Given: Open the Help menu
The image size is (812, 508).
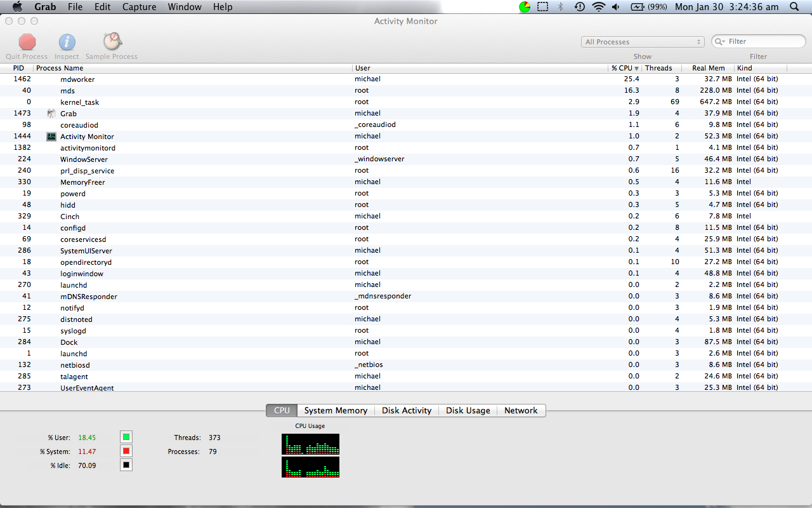Looking at the screenshot, I should point(223,7).
